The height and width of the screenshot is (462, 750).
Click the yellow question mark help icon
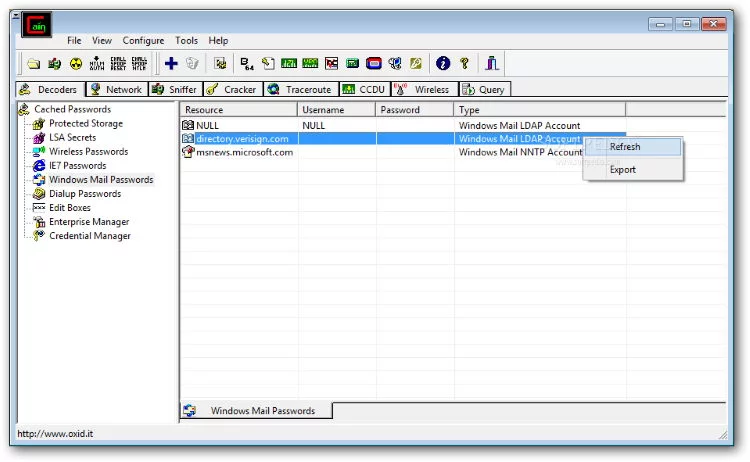pyautogui.click(x=464, y=64)
